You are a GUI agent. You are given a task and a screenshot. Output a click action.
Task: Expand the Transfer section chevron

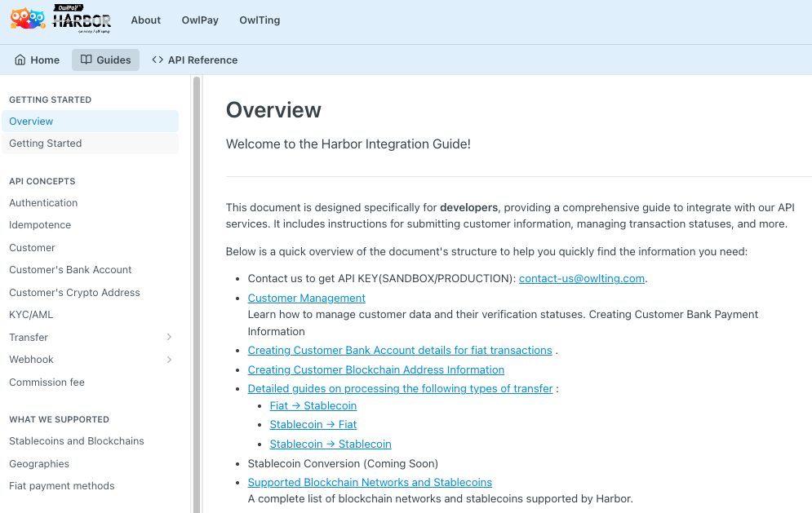(x=170, y=337)
